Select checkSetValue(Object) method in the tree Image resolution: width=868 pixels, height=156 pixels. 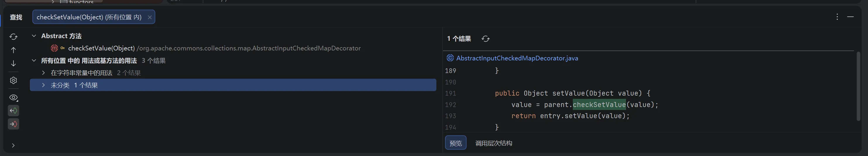(x=101, y=48)
